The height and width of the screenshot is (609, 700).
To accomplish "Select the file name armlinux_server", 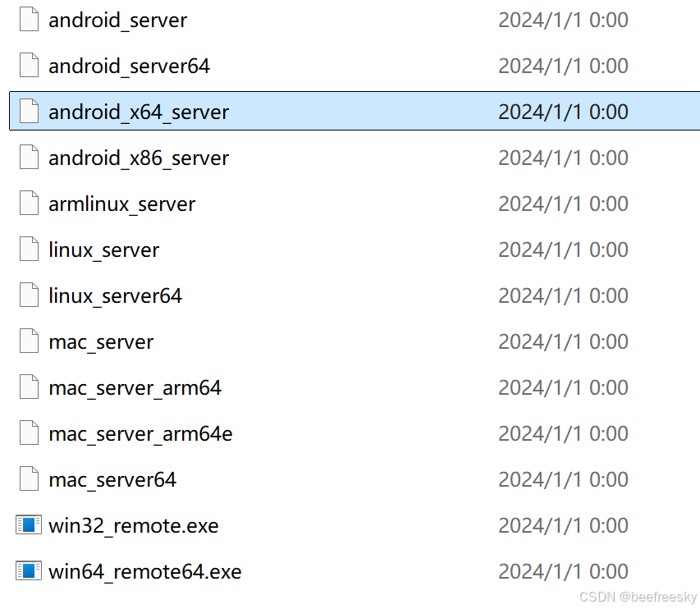I will point(122,204).
